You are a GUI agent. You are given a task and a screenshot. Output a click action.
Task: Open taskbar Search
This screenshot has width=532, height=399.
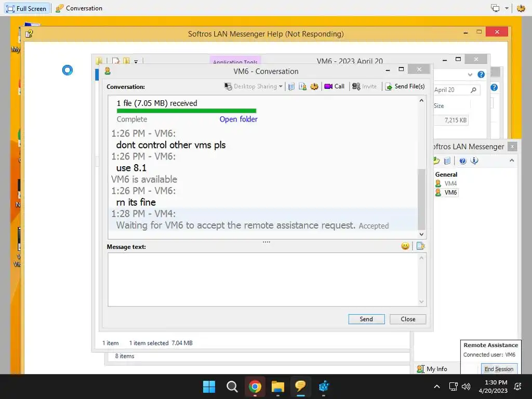pos(232,387)
